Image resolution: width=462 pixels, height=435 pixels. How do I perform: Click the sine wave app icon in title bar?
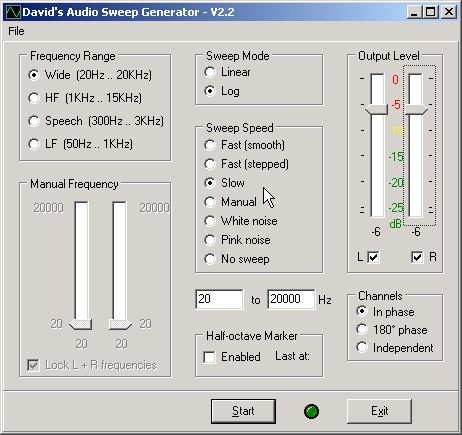13,12
